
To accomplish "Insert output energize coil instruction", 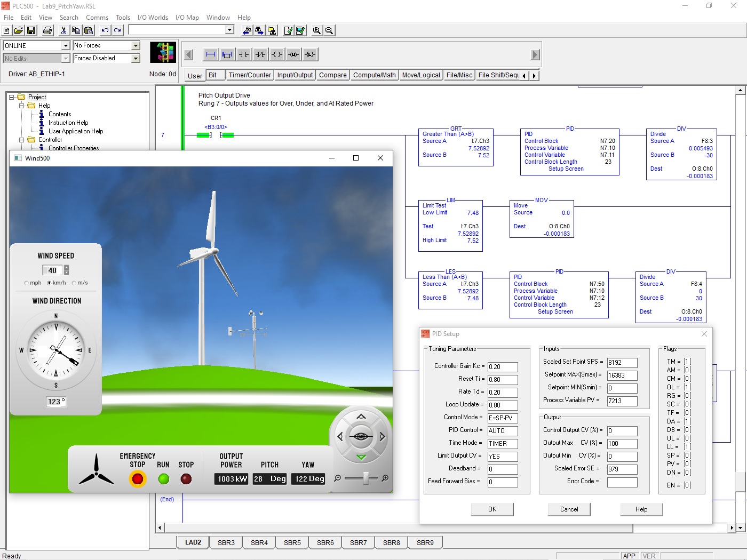I will pyautogui.click(x=276, y=54).
